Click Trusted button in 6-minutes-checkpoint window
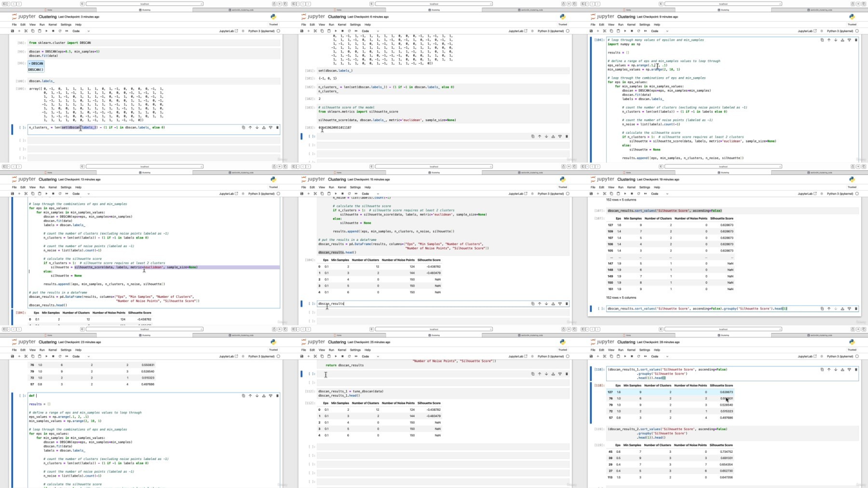The image size is (868, 488). coord(563,24)
